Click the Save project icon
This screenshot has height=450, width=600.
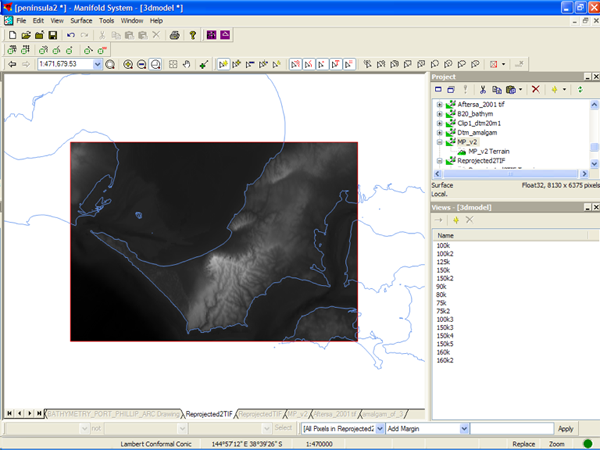click(x=52, y=35)
